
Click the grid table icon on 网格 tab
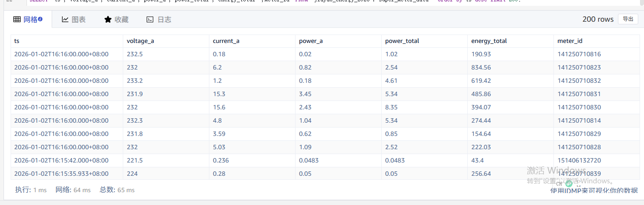pyautogui.click(x=17, y=19)
